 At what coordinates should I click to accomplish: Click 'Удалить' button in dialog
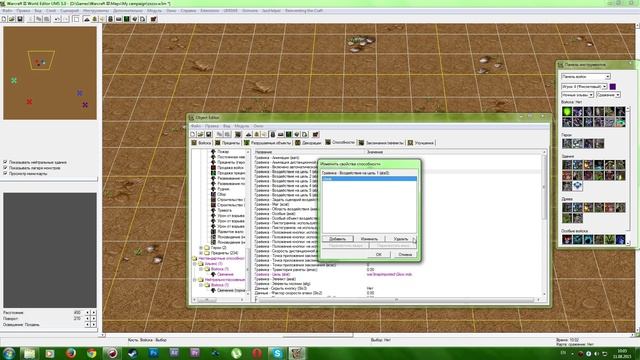coord(401,239)
